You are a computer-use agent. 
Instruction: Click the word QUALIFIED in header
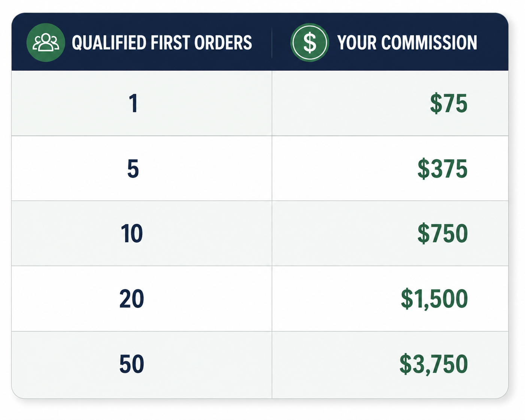[x=109, y=43]
